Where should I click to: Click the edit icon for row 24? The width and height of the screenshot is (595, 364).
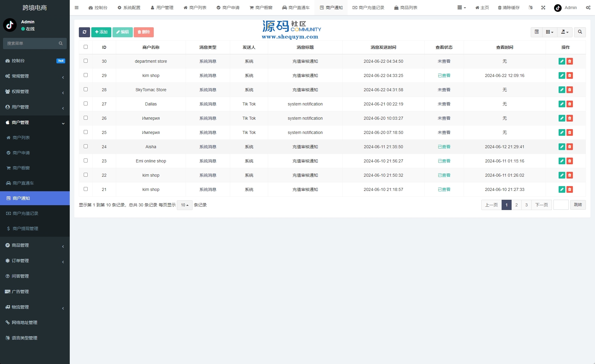[562, 147]
